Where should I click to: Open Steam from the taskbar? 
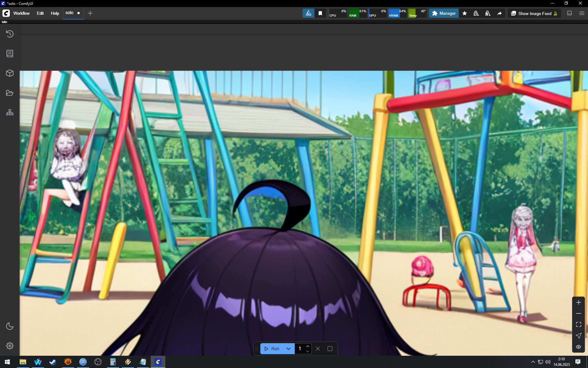click(x=53, y=362)
